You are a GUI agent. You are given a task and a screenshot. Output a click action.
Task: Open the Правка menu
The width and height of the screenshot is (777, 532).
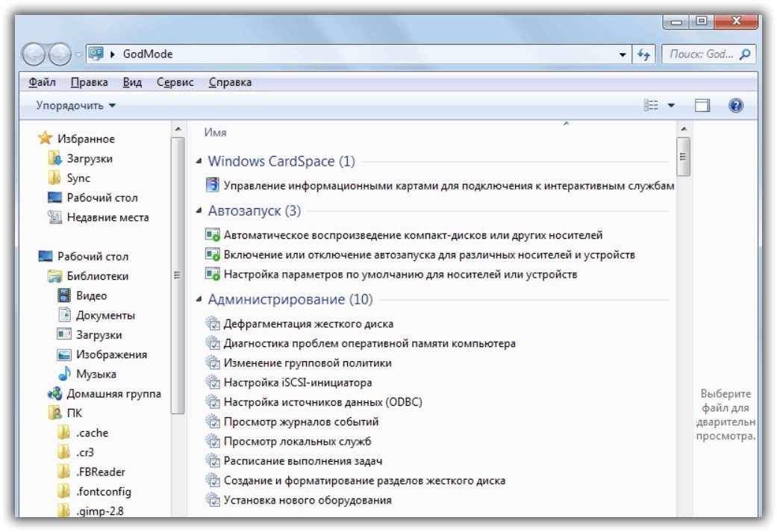click(90, 82)
